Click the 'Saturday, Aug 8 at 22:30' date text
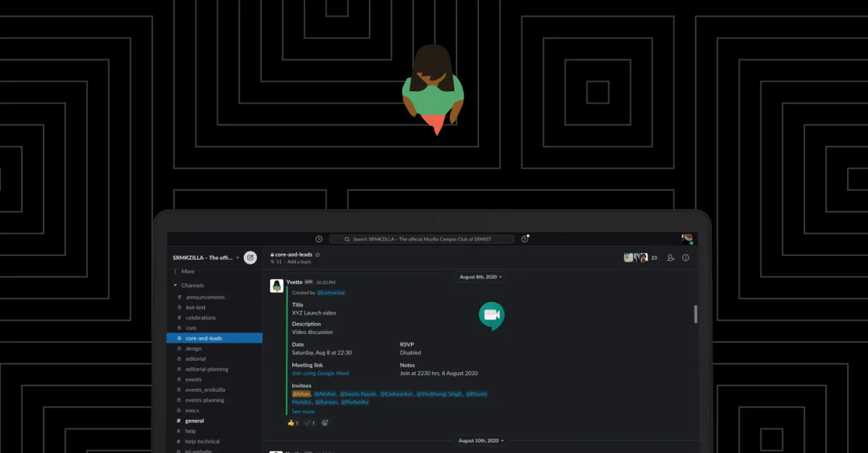The width and height of the screenshot is (868, 453). click(x=322, y=353)
